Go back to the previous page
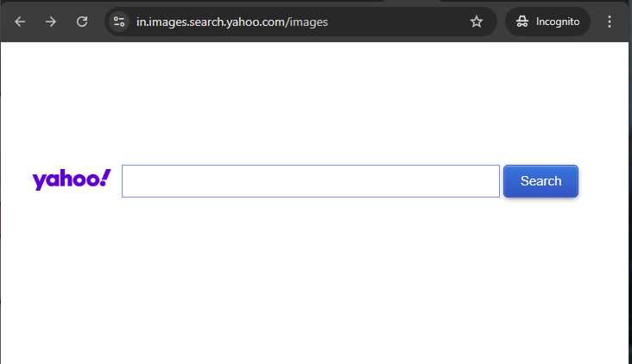 [x=20, y=22]
